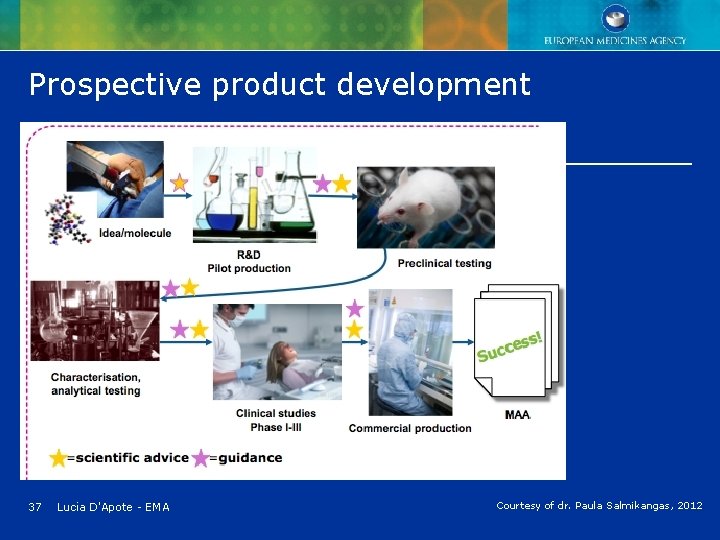Click the slide number 37
Viewport: 720px width, 540px height.
35,507
